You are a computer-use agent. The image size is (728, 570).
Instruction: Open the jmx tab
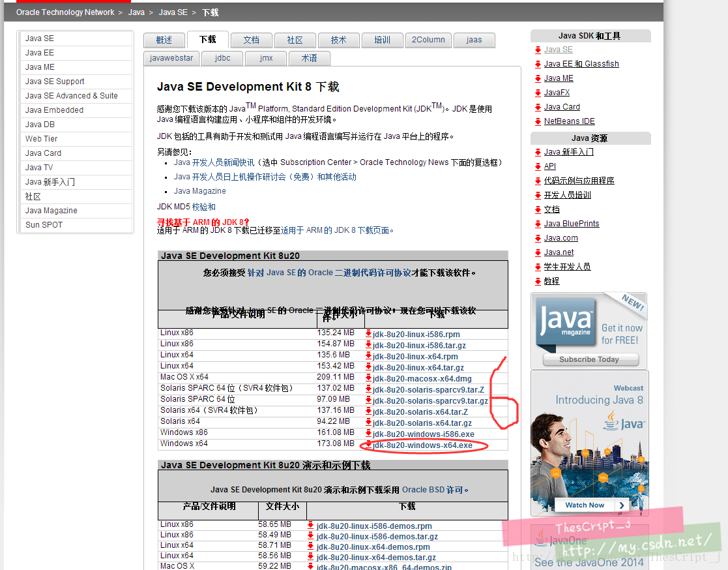tap(266, 58)
